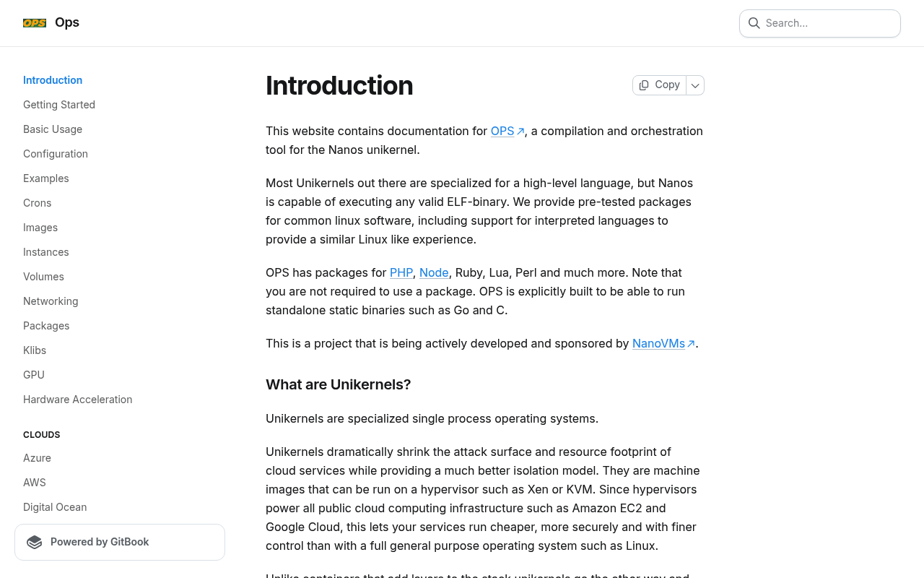924x578 pixels.
Task: Click the search magnifier icon
Action: click(754, 23)
